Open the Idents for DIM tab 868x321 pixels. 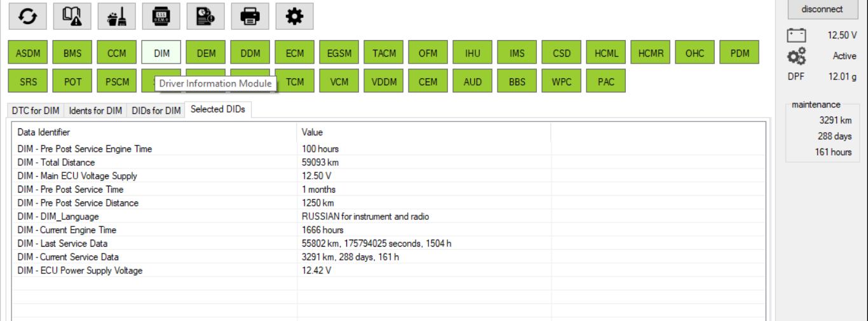click(95, 111)
